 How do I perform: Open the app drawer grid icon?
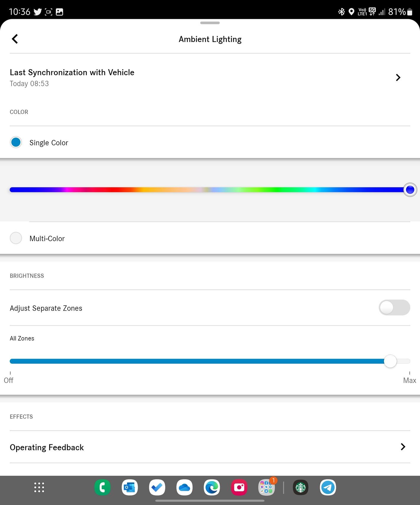(39, 487)
